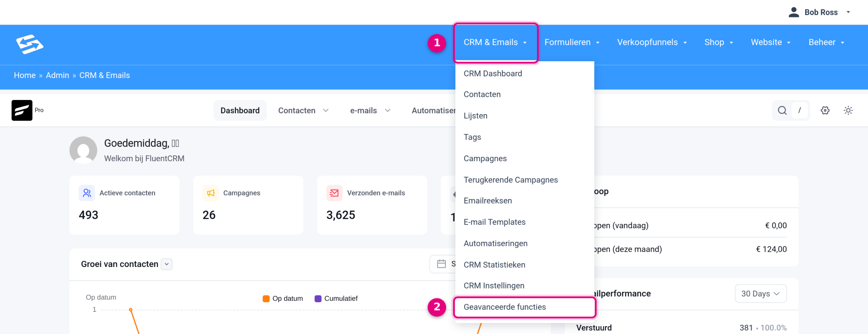Expand the CRM & Emails menu
This screenshot has height=334, width=868.
click(x=495, y=42)
